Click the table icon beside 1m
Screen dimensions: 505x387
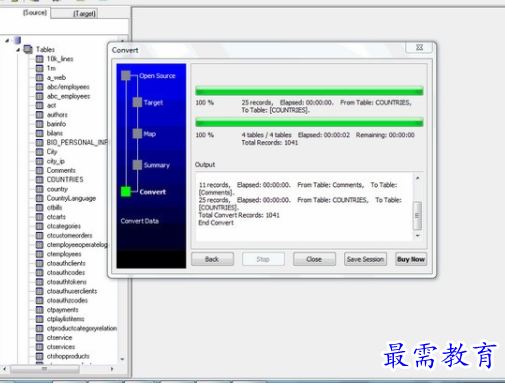pyautogui.click(x=40, y=68)
